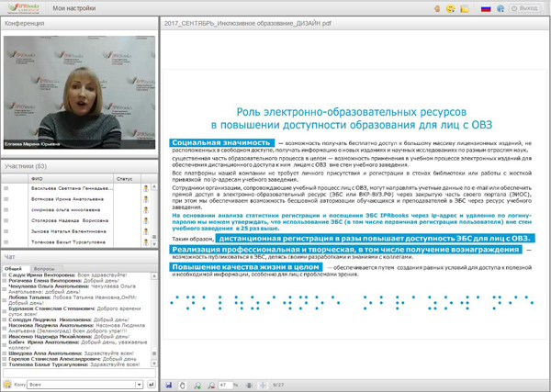Click the zoom percentage field showing 47

click(x=225, y=385)
